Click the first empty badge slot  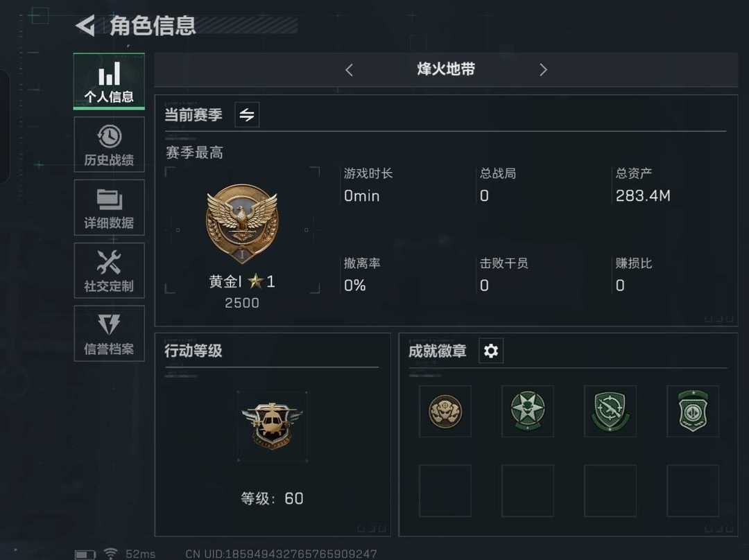click(445, 491)
